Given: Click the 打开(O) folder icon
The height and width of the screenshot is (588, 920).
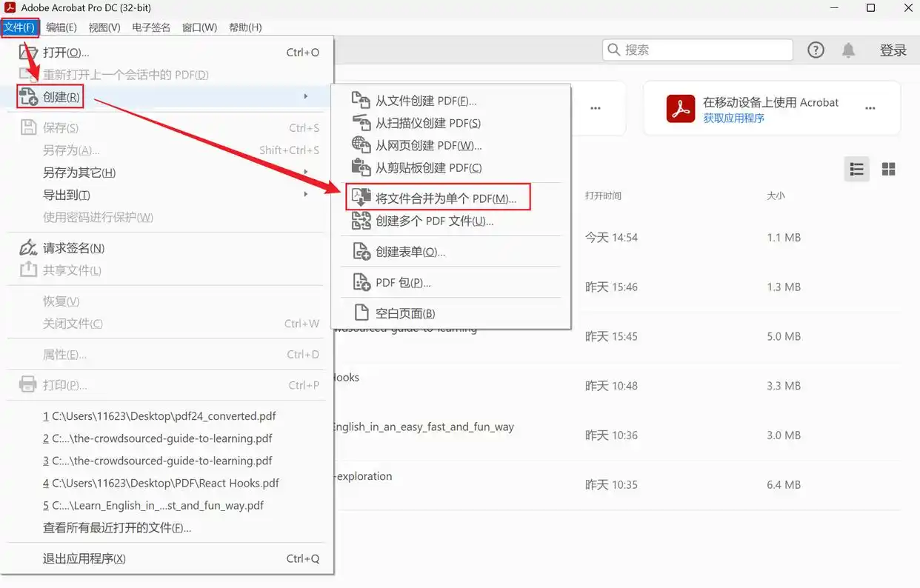Looking at the screenshot, I should [x=27, y=53].
